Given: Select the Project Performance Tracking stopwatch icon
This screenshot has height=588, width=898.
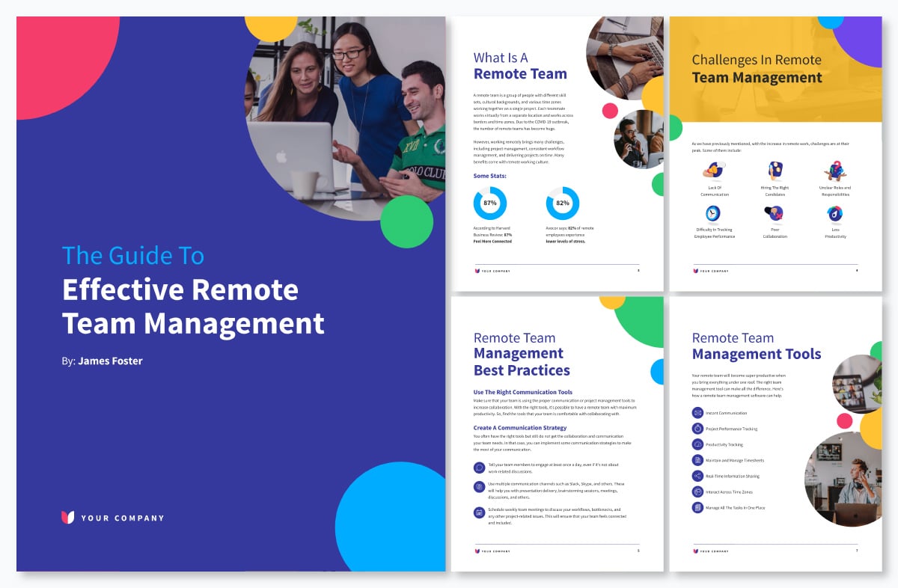Looking at the screenshot, I should point(697,429).
